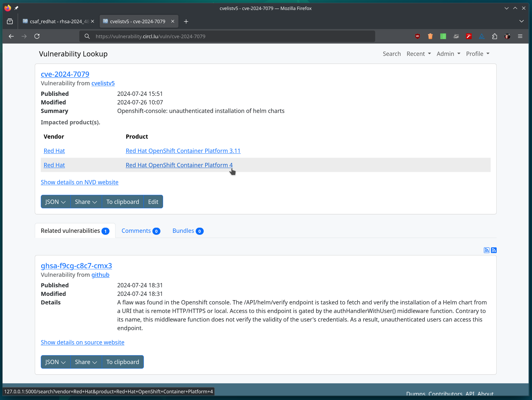
Task: Open Show details on NVD website link
Action: coord(80,182)
